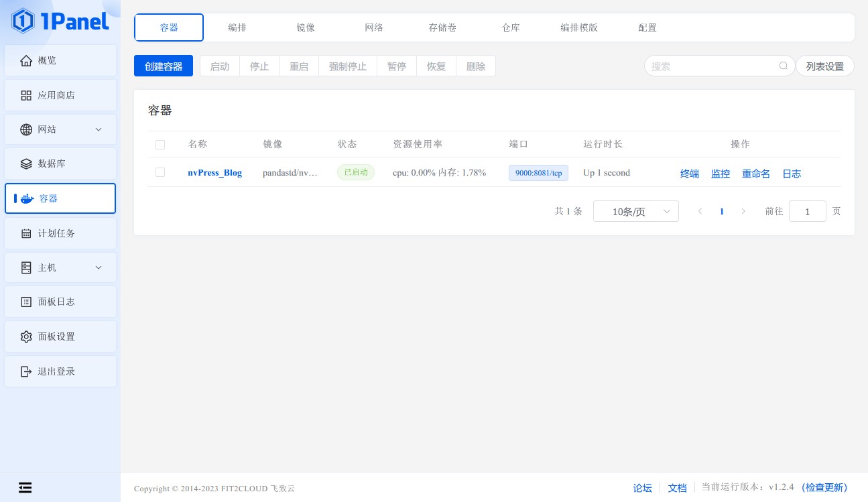Expand the 主机 sidebar submenu
This screenshot has width=868, height=502.
[x=99, y=267]
